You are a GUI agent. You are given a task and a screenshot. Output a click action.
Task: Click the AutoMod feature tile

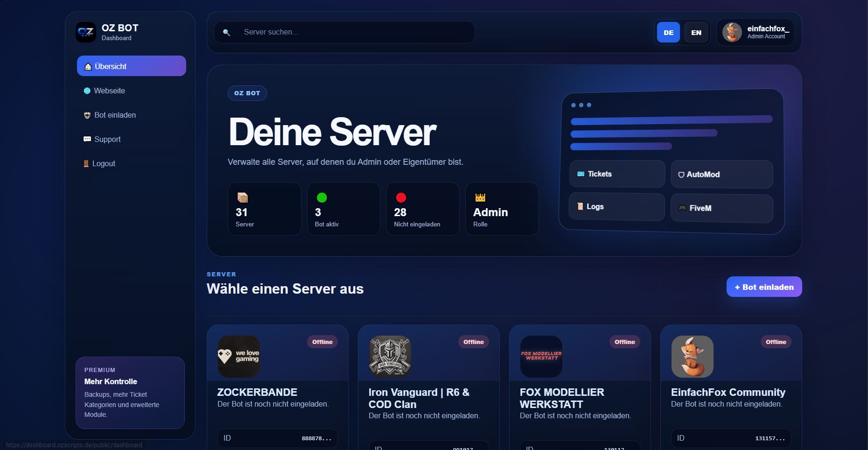722,174
